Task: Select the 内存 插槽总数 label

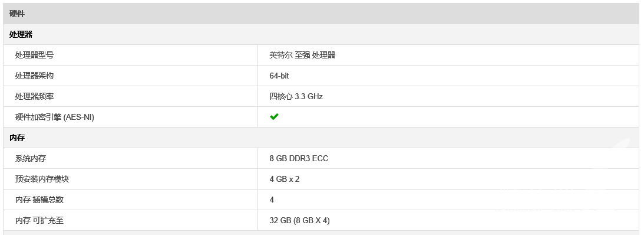Action: tap(39, 200)
